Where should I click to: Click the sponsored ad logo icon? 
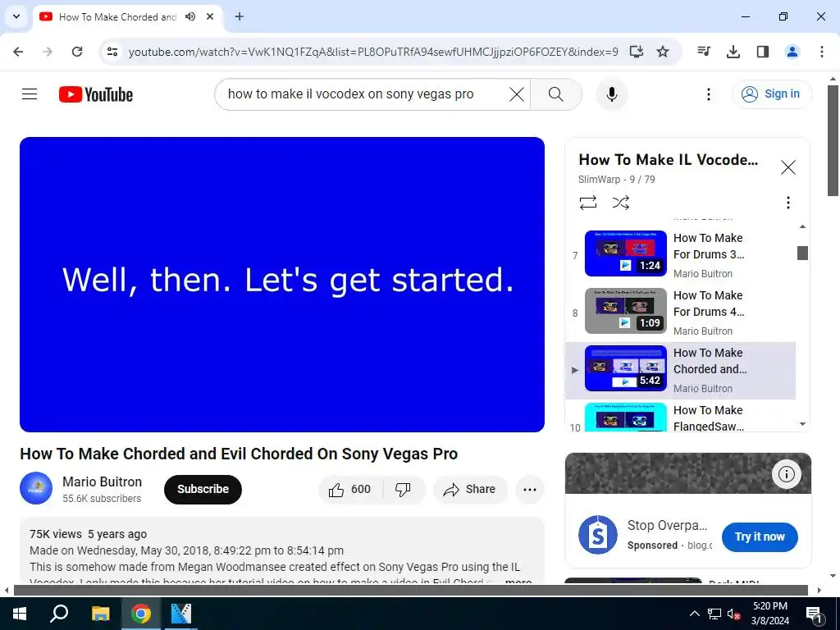pos(598,535)
